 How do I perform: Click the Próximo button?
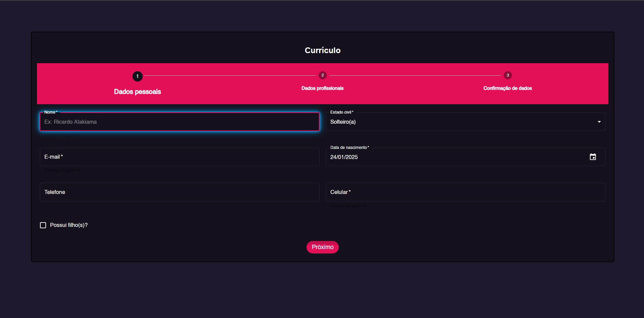[323, 247]
